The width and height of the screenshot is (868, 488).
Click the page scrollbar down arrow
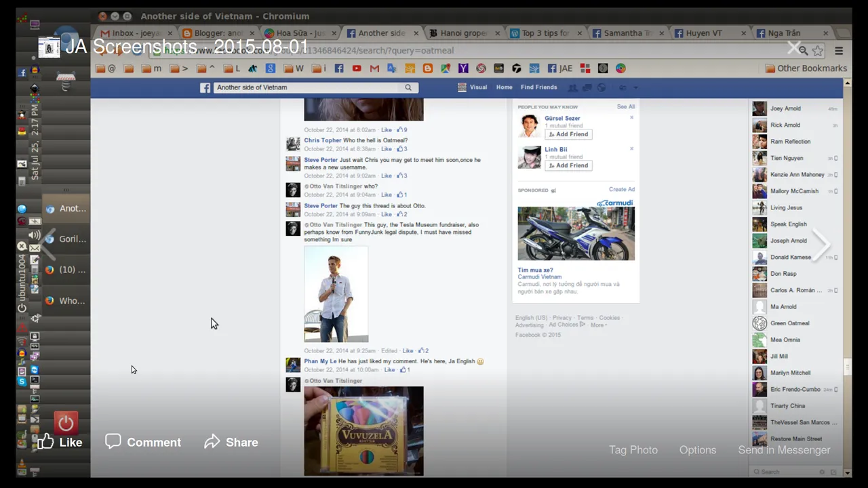(x=847, y=473)
